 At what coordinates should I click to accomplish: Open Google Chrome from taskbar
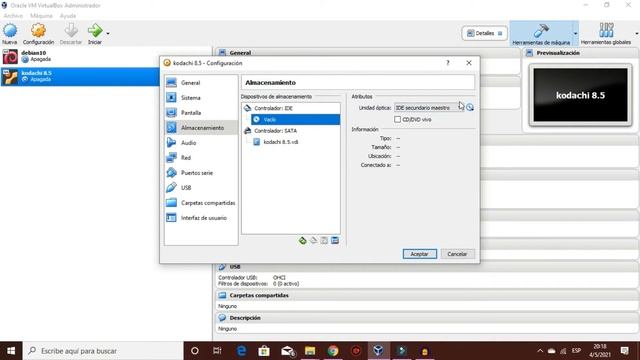coord(333,351)
